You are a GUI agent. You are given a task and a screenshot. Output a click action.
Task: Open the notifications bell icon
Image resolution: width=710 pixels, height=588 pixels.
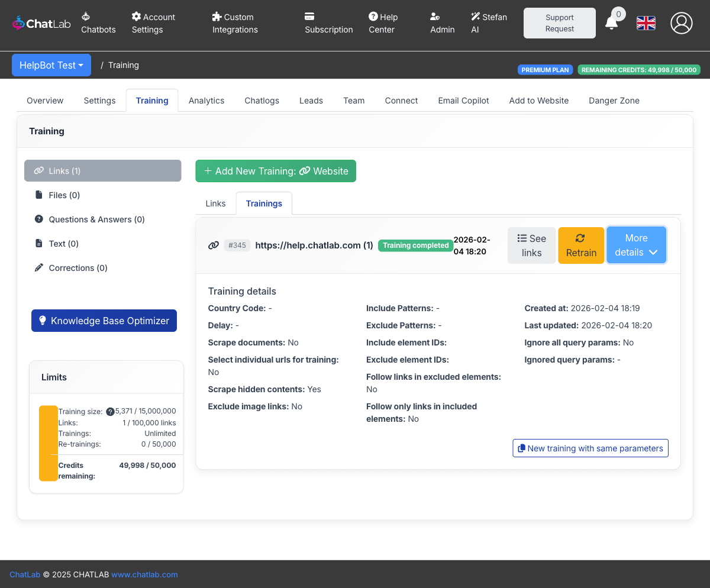coord(611,23)
